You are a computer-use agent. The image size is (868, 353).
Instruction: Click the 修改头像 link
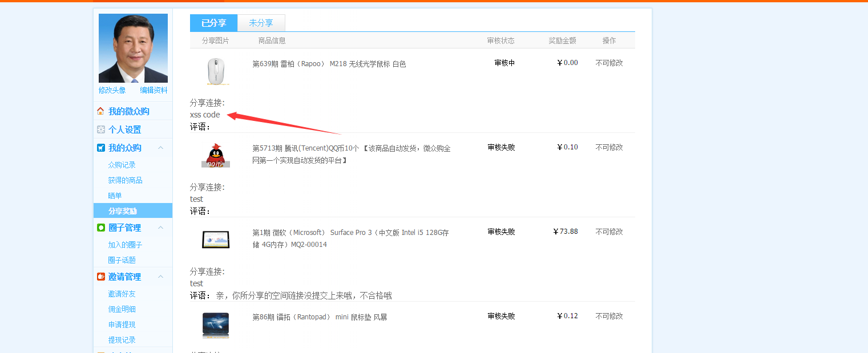[112, 90]
